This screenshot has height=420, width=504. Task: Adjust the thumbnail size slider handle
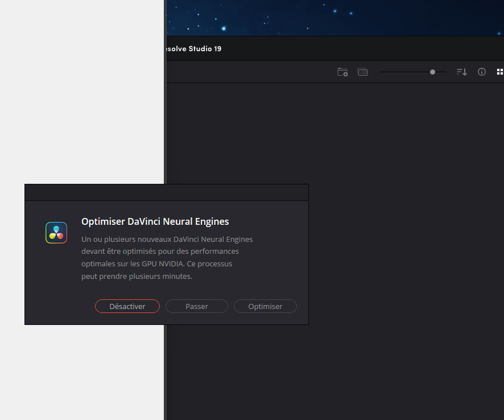pyautogui.click(x=433, y=72)
